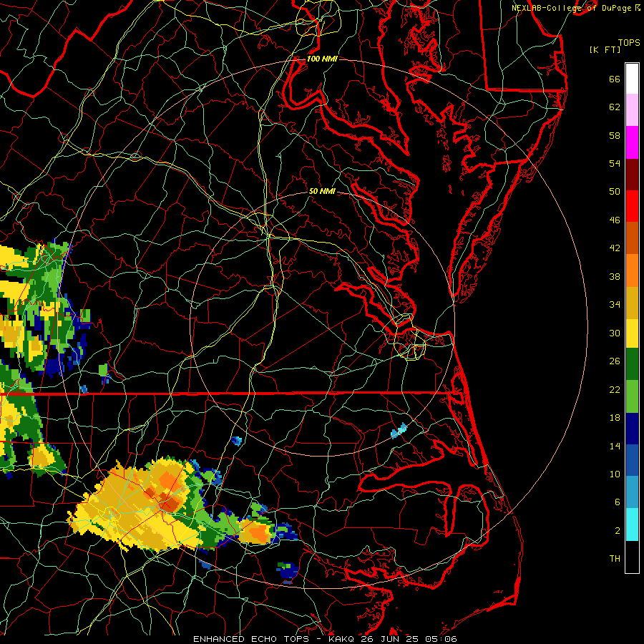644x644 pixels.
Task: Pick the gold legend swatch
Action: click(632, 303)
